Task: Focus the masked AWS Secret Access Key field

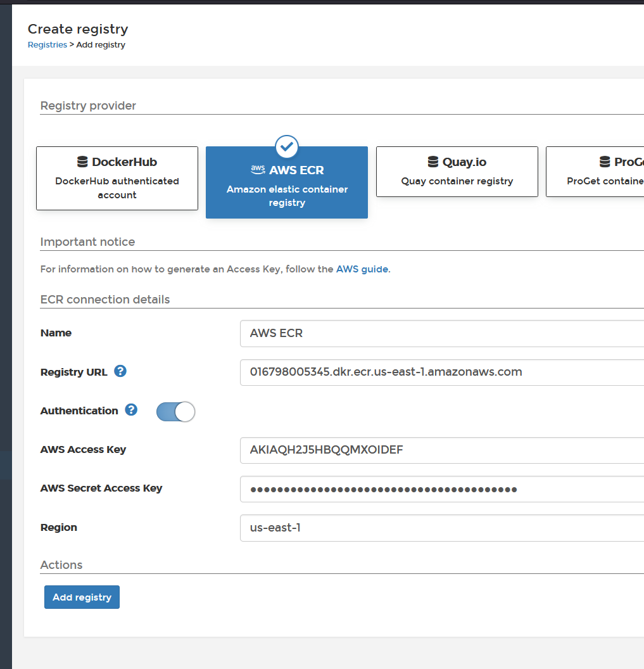Action: 442,489
